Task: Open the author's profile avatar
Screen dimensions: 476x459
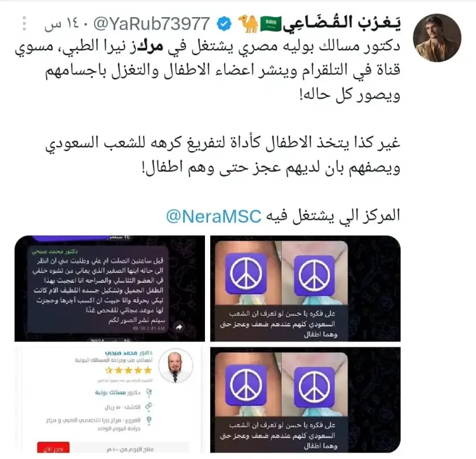Action: (x=437, y=37)
